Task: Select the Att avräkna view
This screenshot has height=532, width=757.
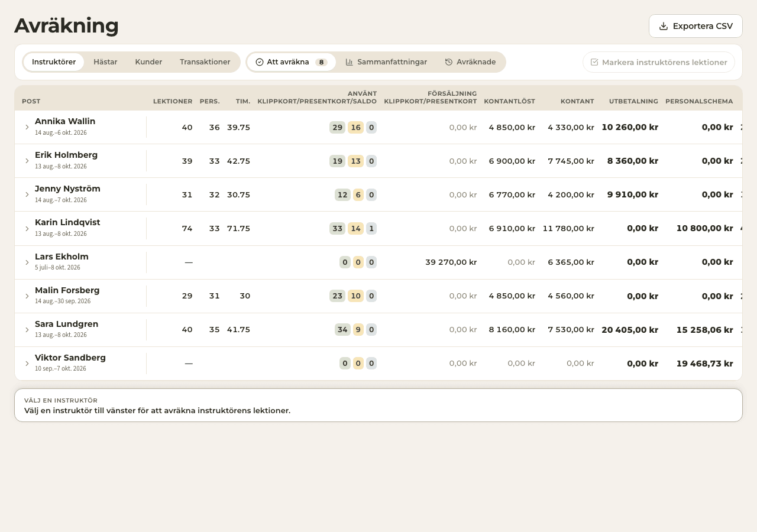Action: pos(292,62)
